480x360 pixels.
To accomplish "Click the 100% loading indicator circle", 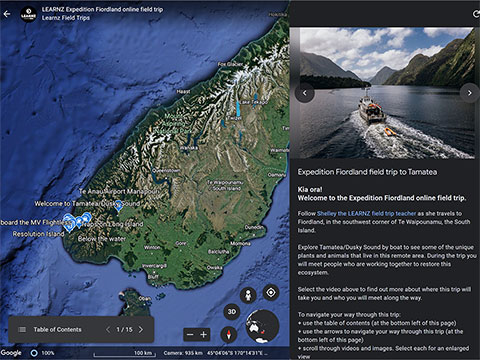I will click(34, 353).
